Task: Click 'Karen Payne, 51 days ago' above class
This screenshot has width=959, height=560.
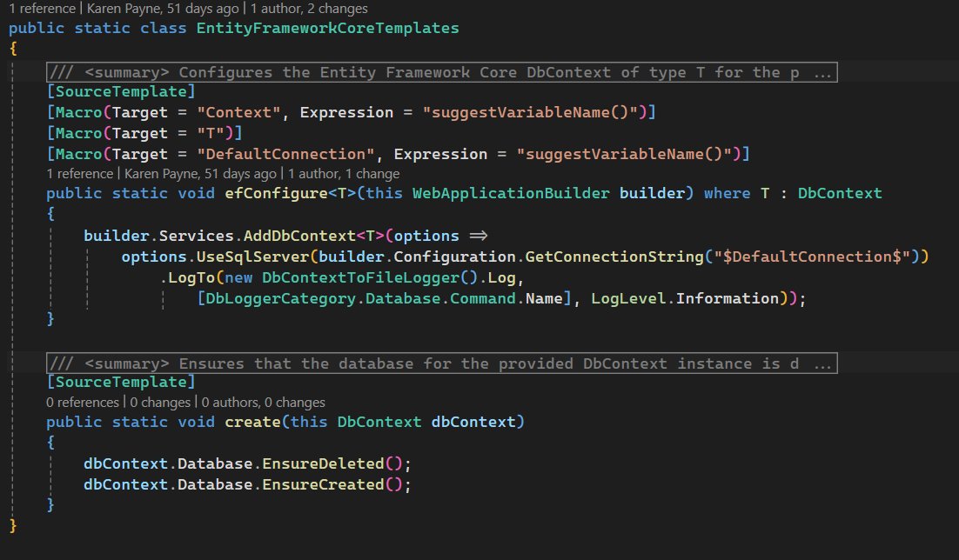Action: pos(163,9)
